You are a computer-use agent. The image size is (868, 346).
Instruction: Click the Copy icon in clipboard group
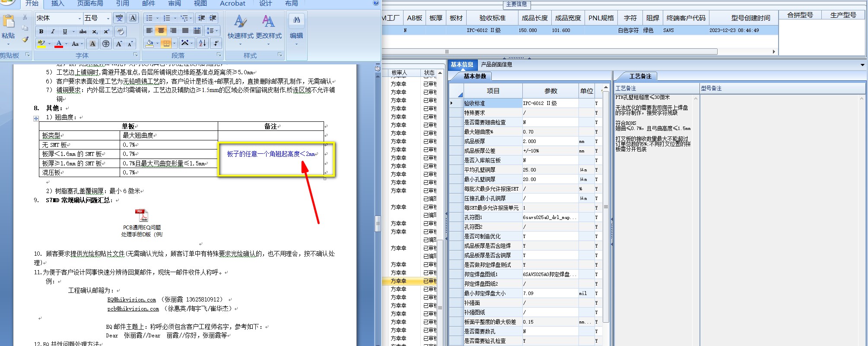pyautogui.click(x=25, y=29)
